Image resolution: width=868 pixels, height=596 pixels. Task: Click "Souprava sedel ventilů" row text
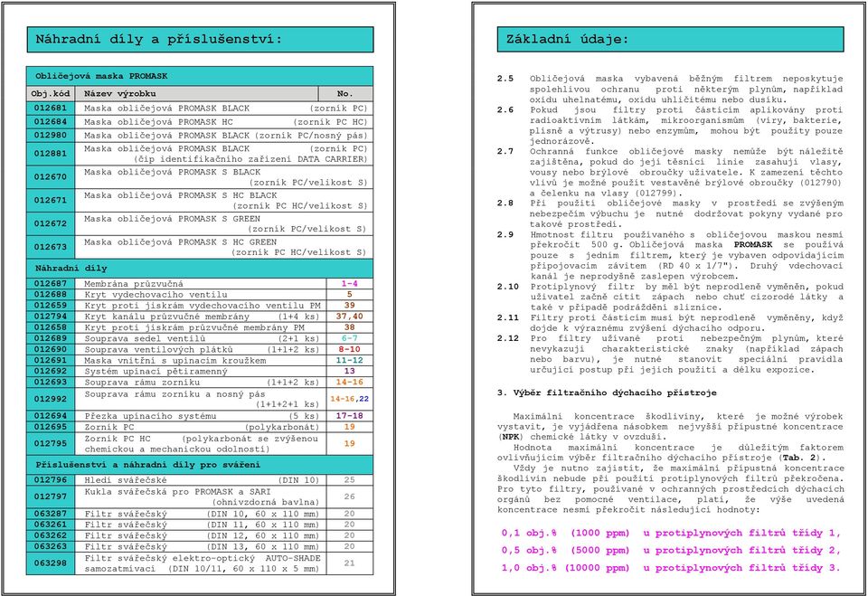[145, 338]
